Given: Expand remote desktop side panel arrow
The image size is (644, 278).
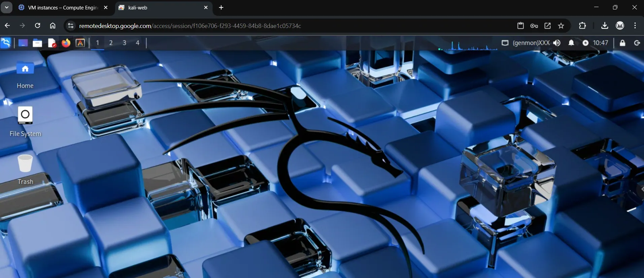Looking at the screenshot, I should coord(642,189).
